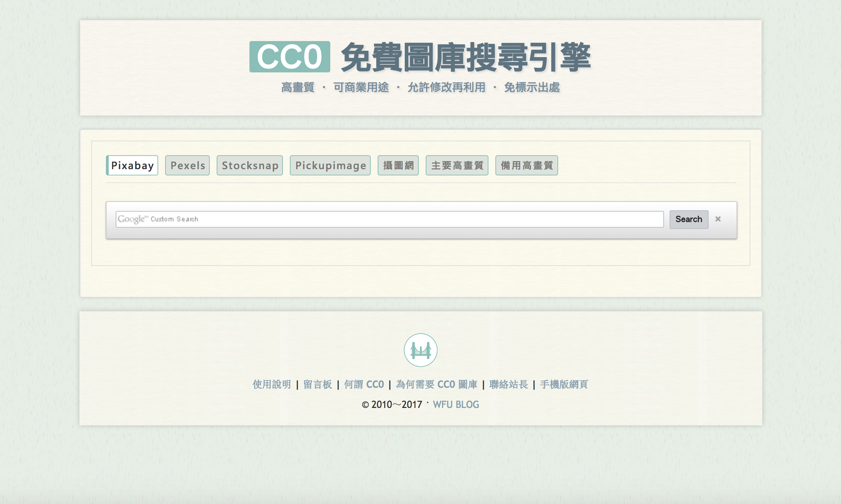Viewport: 841px width, 504px height.
Task: Visit the 為何需要 CC0 圖庫 link
Action: pos(437,384)
